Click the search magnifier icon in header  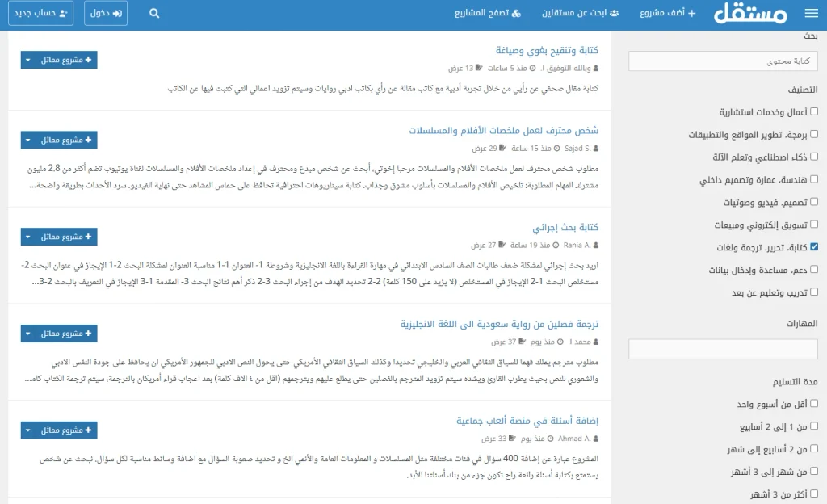coord(154,13)
